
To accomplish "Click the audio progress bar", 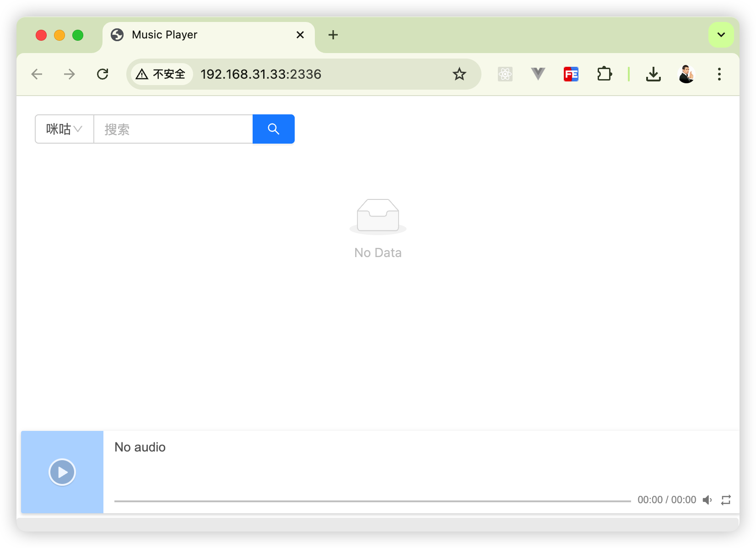I will coord(372,501).
